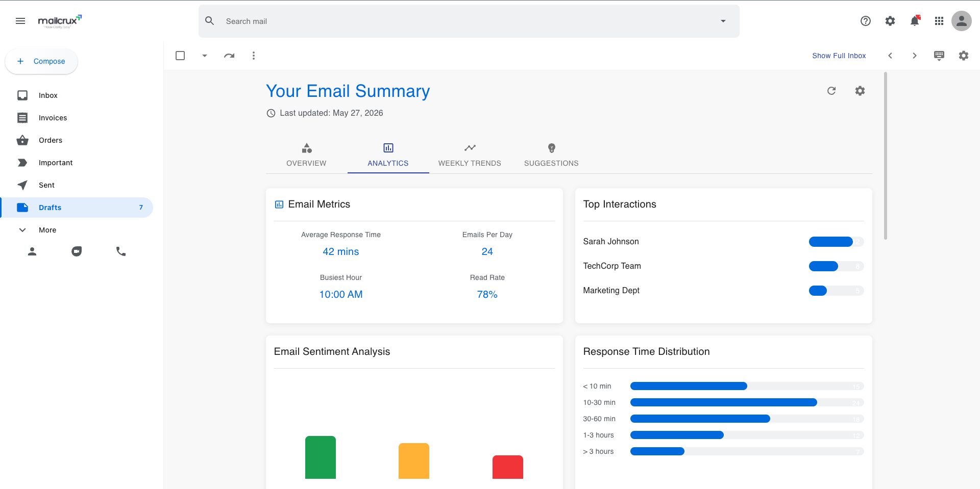Open the keyboard input tools icon
This screenshot has height=489, width=980.
(939, 56)
